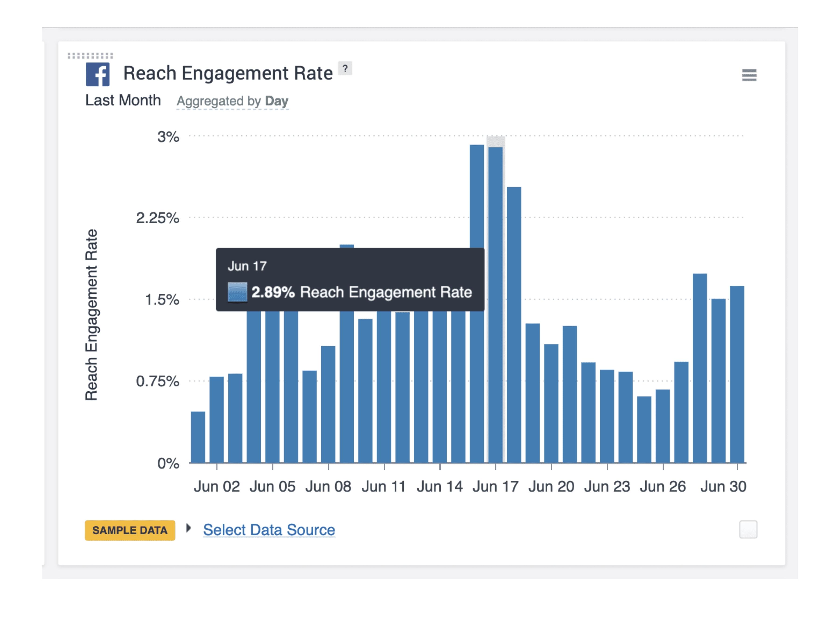
Task: Click the Select Data Source link
Action: coord(269,530)
